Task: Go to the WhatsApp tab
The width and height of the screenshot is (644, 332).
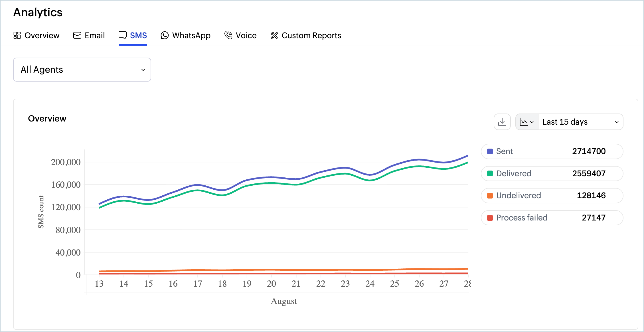Action: [185, 35]
